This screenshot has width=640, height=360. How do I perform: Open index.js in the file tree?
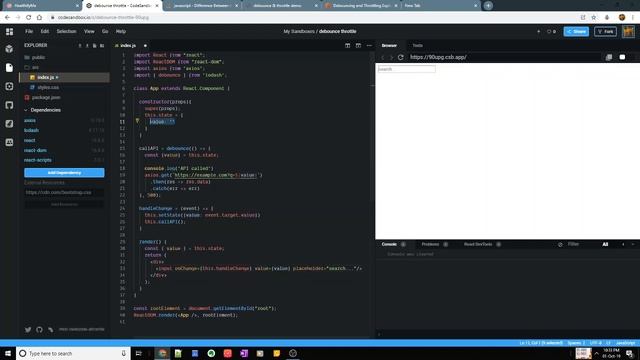(x=64, y=77)
